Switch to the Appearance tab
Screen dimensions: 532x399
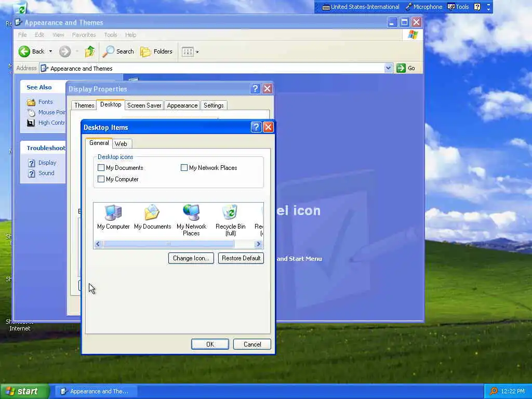[x=182, y=105]
